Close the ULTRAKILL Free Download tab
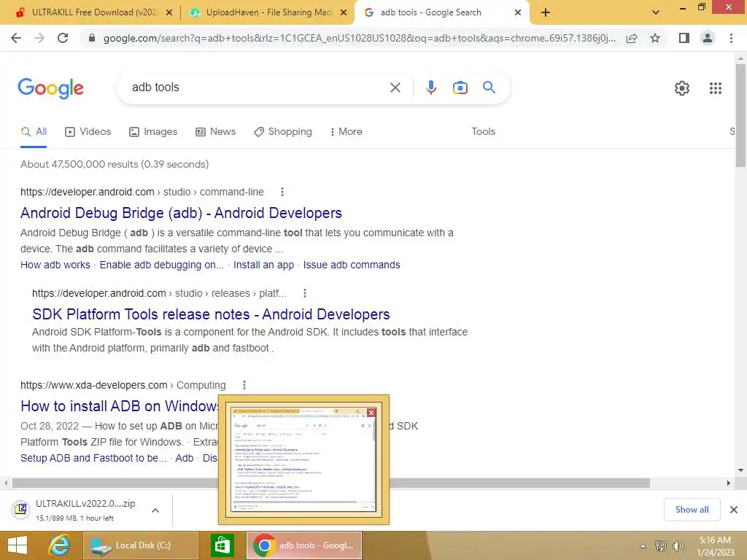The width and height of the screenshot is (747, 560). tap(169, 13)
